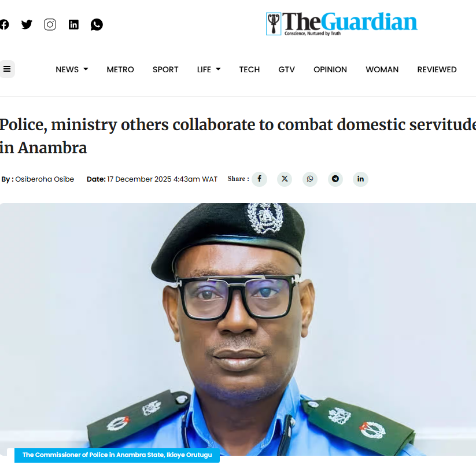Viewport: 476px width, 476px height.
Task: Open the Guardian Twitter bird icon
Action: point(27,25)
